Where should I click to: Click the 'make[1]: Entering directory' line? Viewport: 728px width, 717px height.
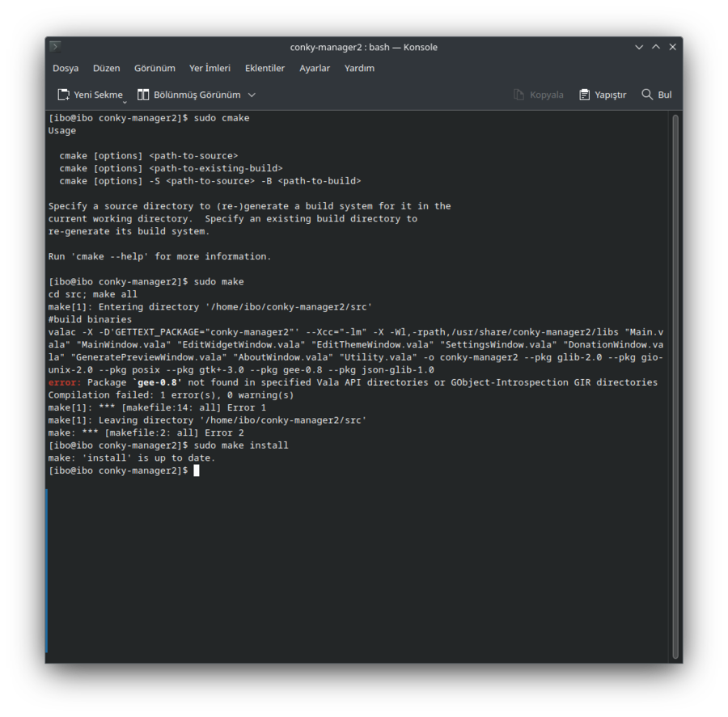[x=210, y=306]
